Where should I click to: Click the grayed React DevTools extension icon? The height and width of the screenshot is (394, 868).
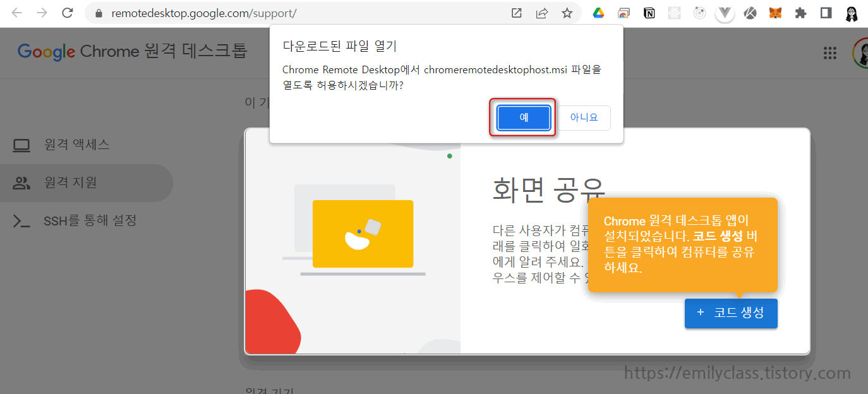point(675,13)
